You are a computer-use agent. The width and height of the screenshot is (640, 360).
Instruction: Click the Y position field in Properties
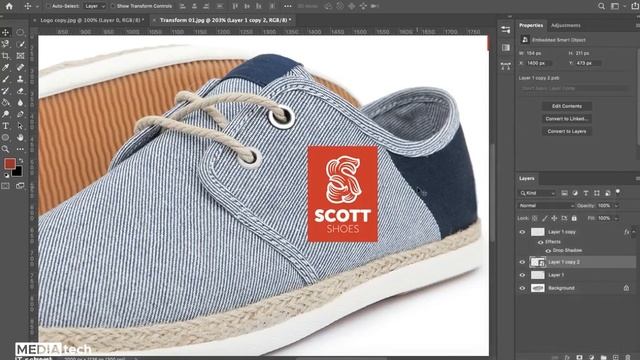pos(589,63)
